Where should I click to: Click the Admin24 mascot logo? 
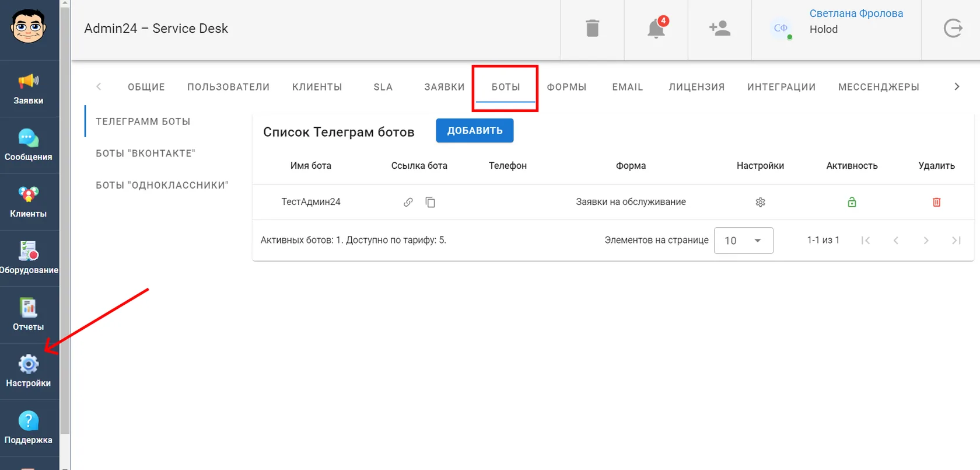click(x=28, y=27)
